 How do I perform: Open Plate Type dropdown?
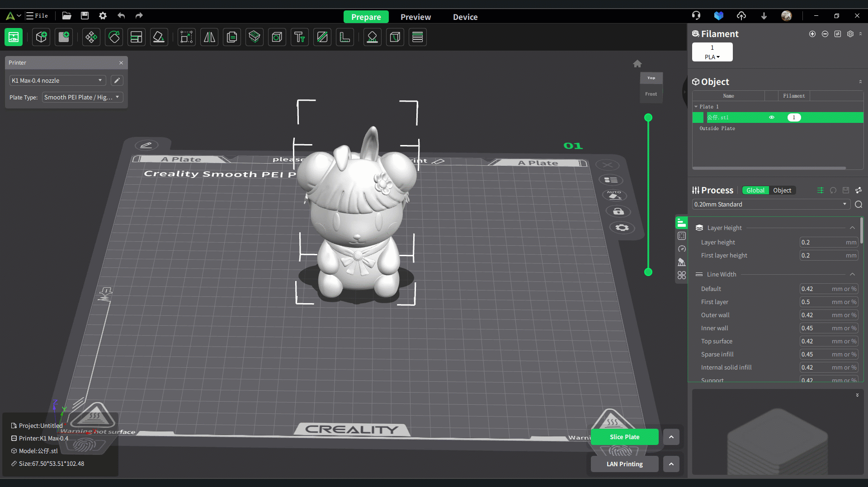click(83, 97)
